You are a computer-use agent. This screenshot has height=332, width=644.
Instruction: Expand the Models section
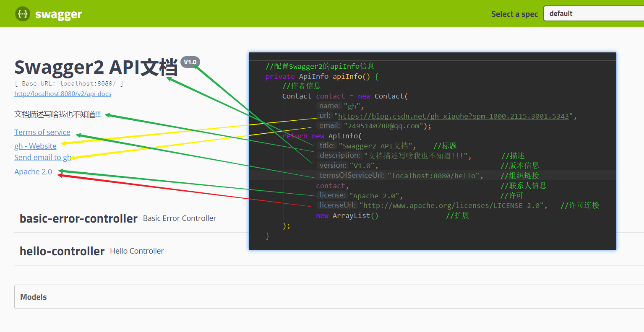(329, 297)
